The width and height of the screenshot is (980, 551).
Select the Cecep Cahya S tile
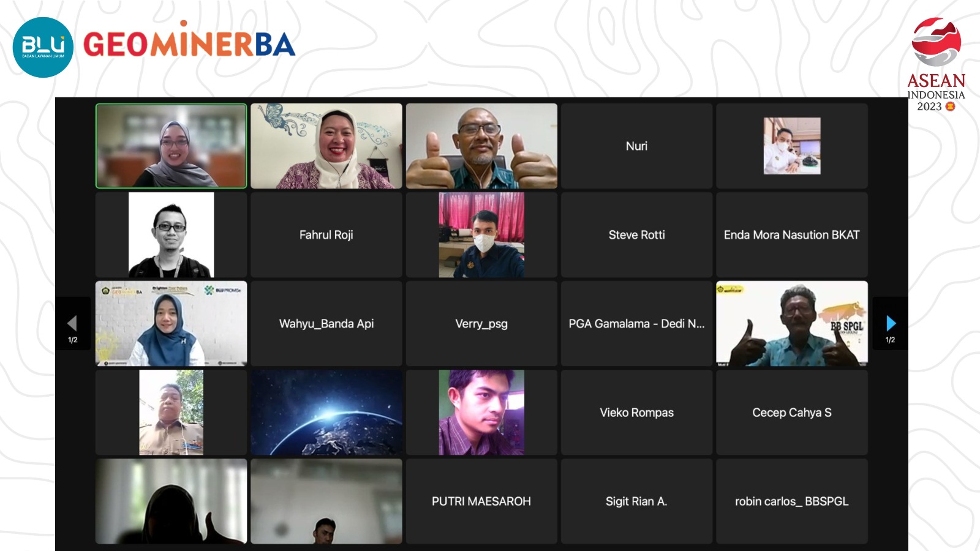(792, 412)
